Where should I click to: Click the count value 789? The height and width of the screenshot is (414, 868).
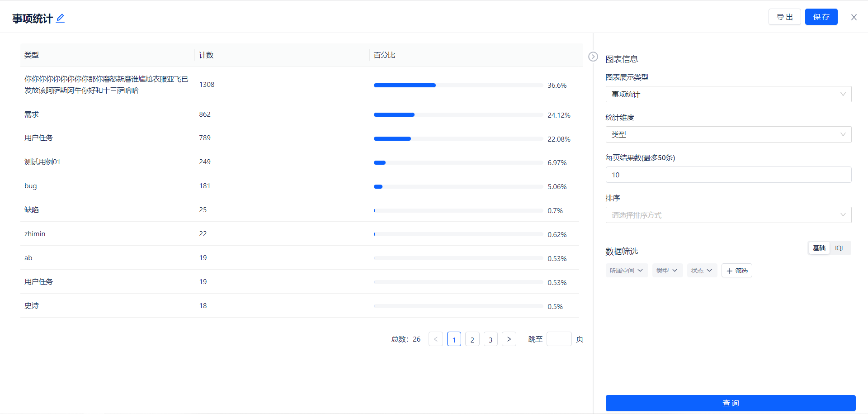pos(205,138)
